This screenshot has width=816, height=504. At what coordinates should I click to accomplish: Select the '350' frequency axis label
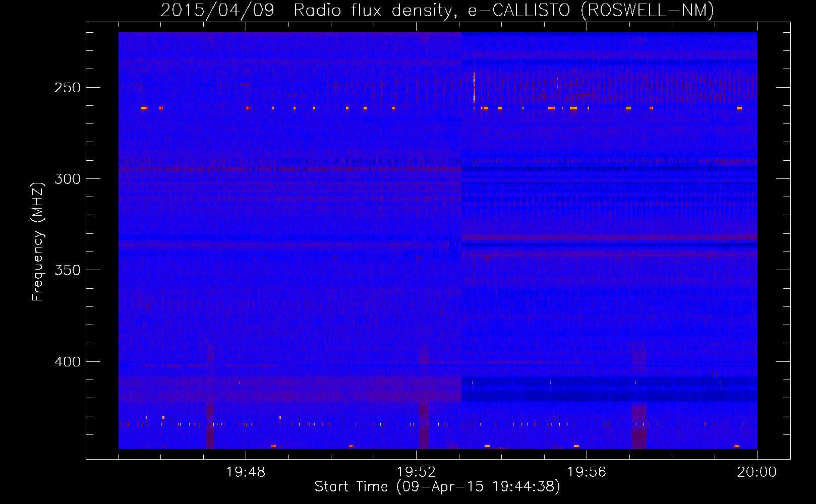tap(68, 270)
